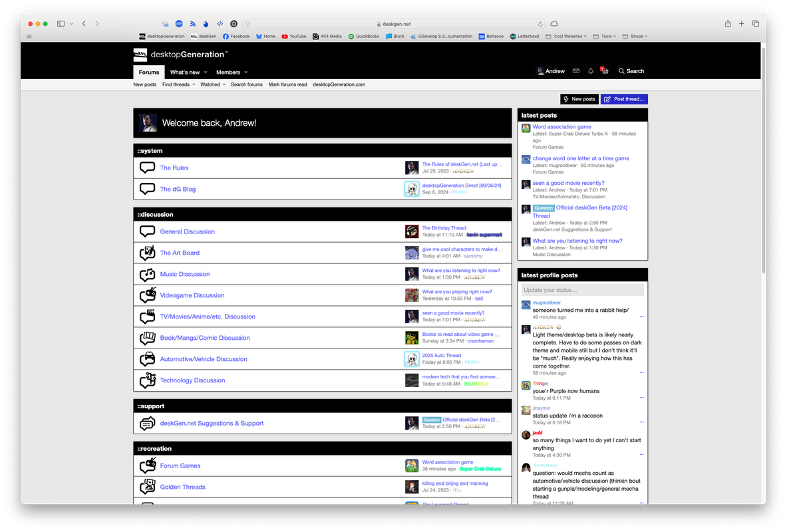The height and width of the screenshot is (532, 787).
Task: Reload the page with the refresh icon
Action: 540,24
